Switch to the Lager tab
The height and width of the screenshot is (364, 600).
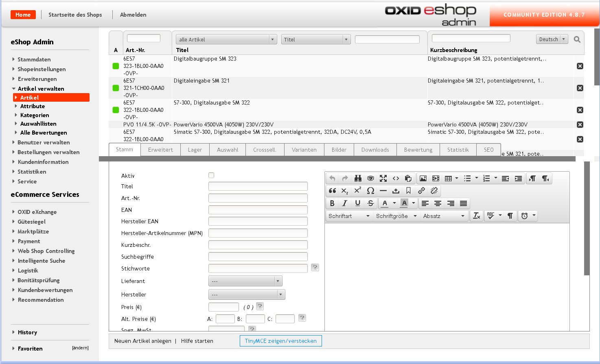195,150
